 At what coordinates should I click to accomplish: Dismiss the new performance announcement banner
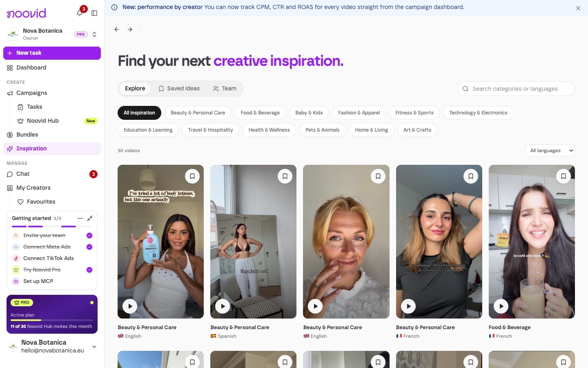tap(578, 8)
